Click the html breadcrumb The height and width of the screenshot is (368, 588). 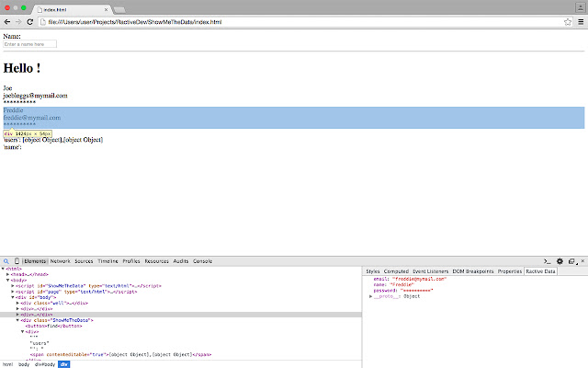(8, 364)
